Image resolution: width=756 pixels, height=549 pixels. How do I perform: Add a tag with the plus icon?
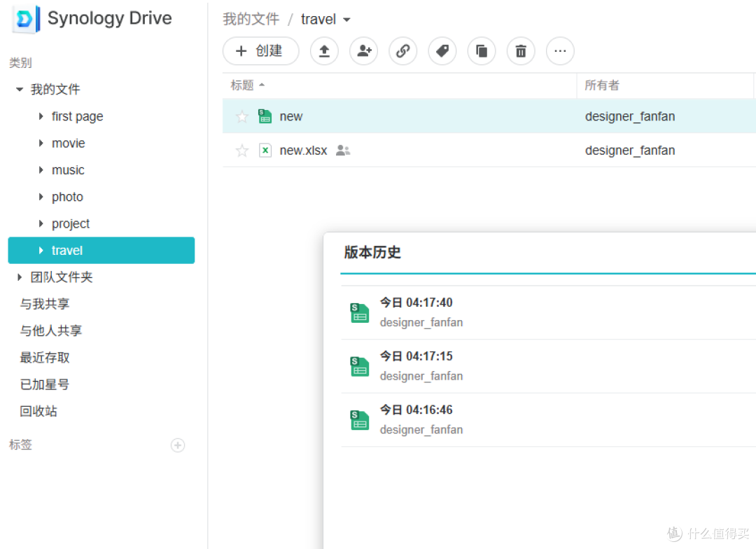(178, 445)
